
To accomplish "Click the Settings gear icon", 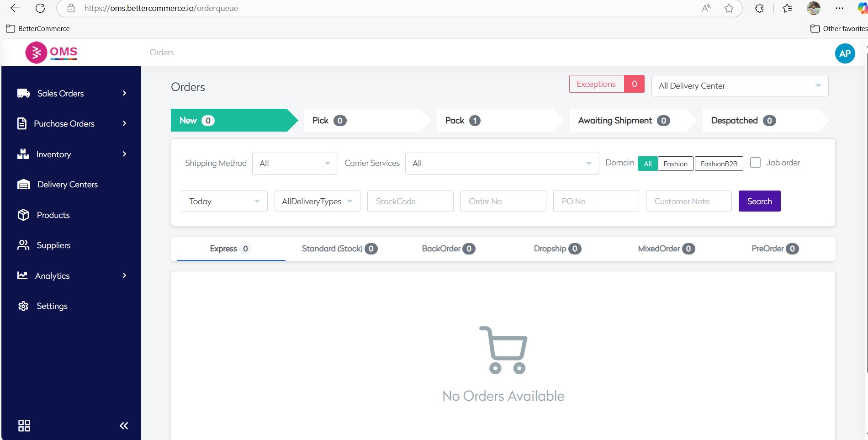I will coord(23,306).
